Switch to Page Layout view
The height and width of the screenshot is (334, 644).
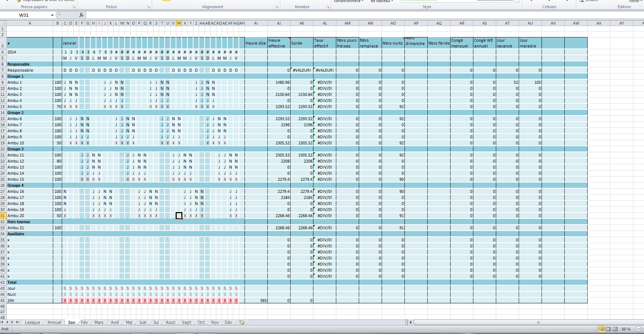tap(609, 329)
